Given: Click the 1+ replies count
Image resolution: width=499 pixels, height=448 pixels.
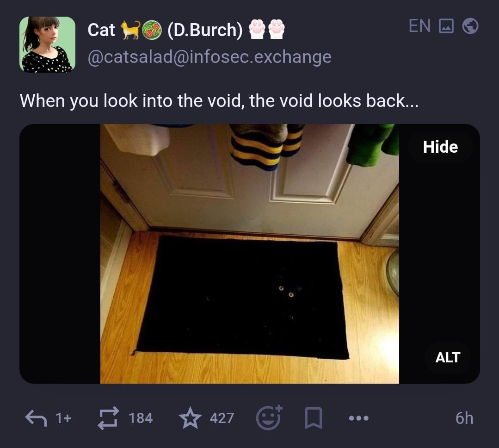Looking at the screenshot, I should (63, 418).
